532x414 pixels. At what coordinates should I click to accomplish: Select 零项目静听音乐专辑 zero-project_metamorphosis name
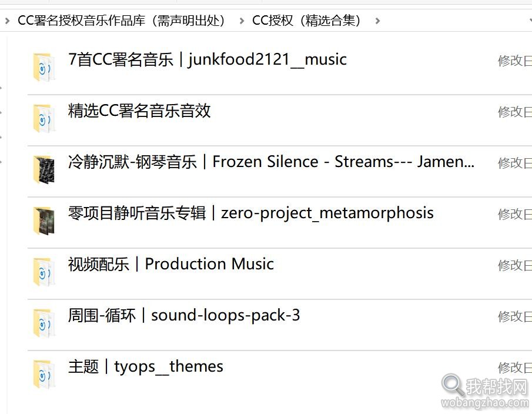(251, 213)
